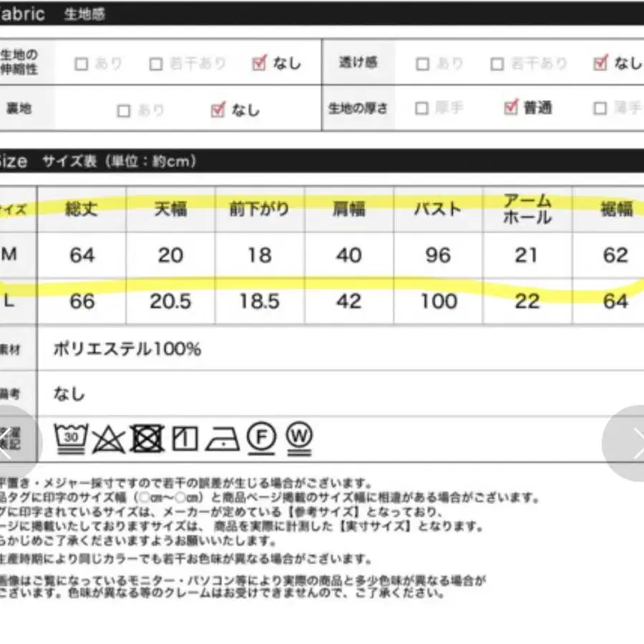
Task: Click the hang dry in shade icon
Action: 185,437
